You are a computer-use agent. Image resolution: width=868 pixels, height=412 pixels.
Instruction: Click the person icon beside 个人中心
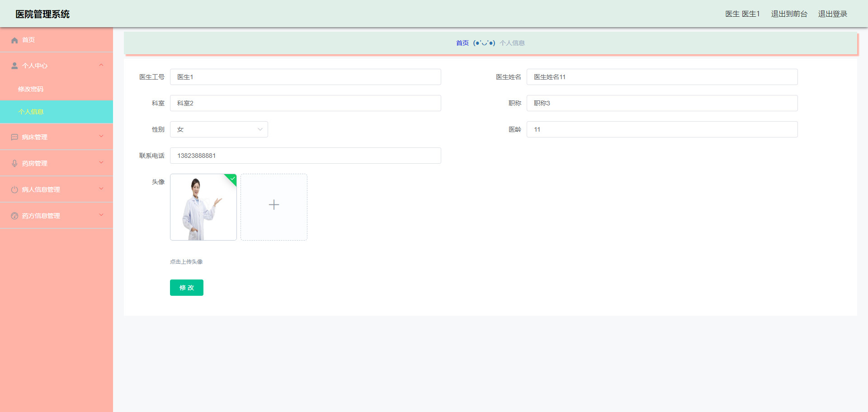[x=14, y=66]
